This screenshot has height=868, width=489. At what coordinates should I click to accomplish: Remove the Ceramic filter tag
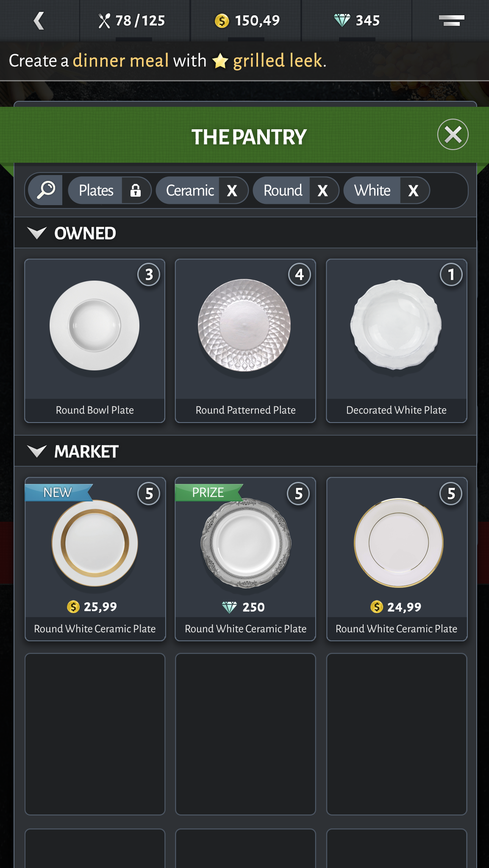[232, 191]
